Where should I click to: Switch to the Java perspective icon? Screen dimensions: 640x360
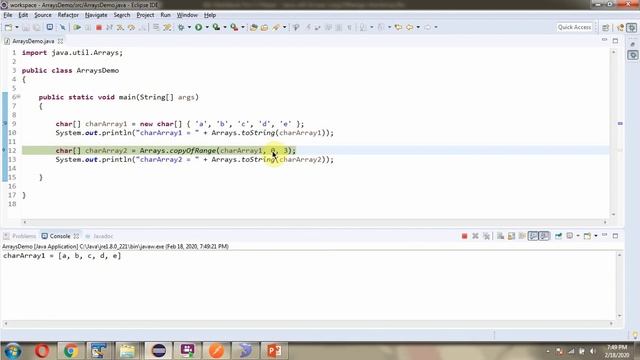click(621, 27)
